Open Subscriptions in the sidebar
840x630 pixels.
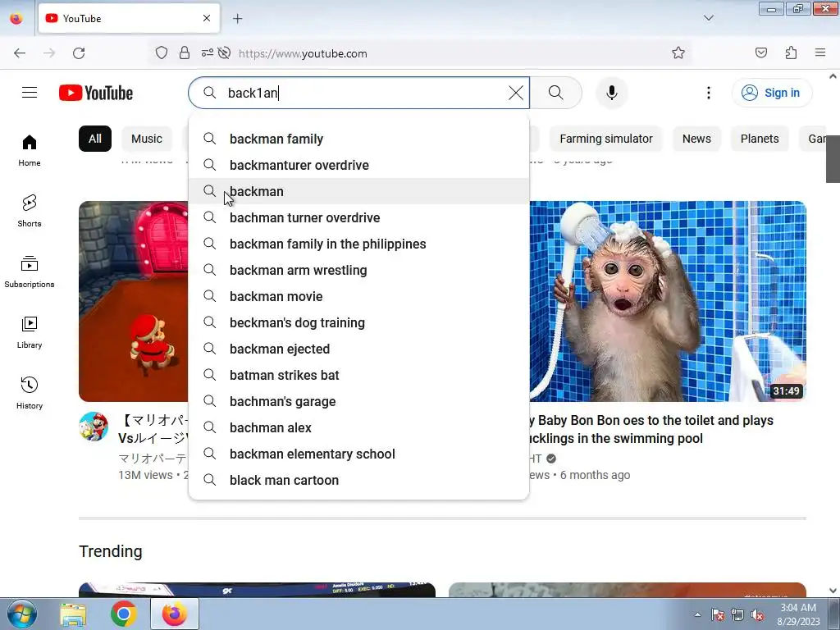click(x=30, y=272)
